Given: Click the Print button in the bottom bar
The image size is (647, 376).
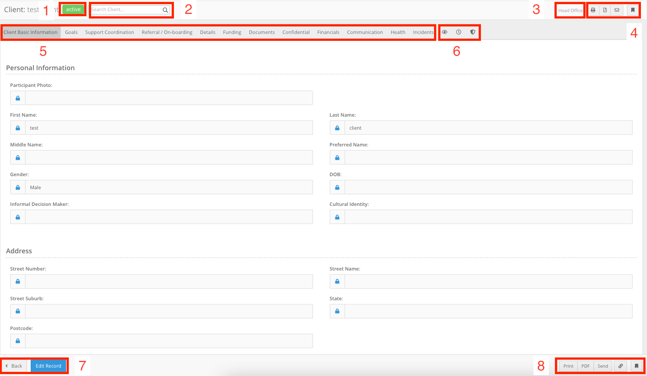Looking at the screenshot, I should [568, 366].
